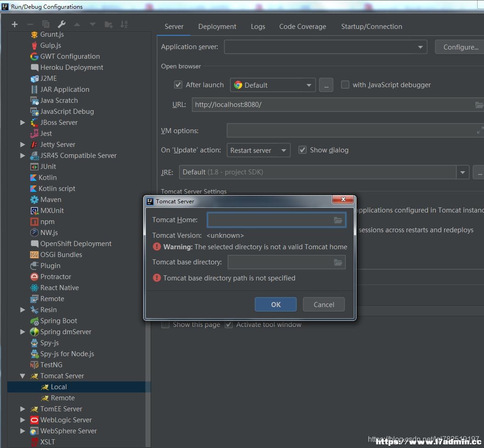This screenshot has width=484, height=448.
Task: Select the Local Tomcat configuration
Action: pos(79,387)
